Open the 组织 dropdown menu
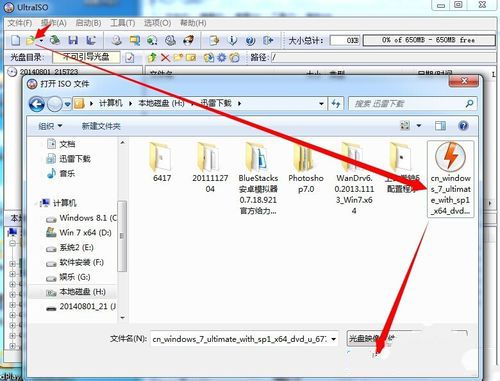This screenshot has height=381, width=500. tap(50, 126)
